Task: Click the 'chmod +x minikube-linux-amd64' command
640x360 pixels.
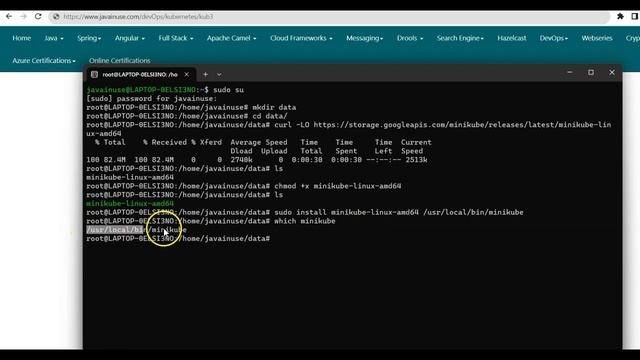Action: point(338,186)
